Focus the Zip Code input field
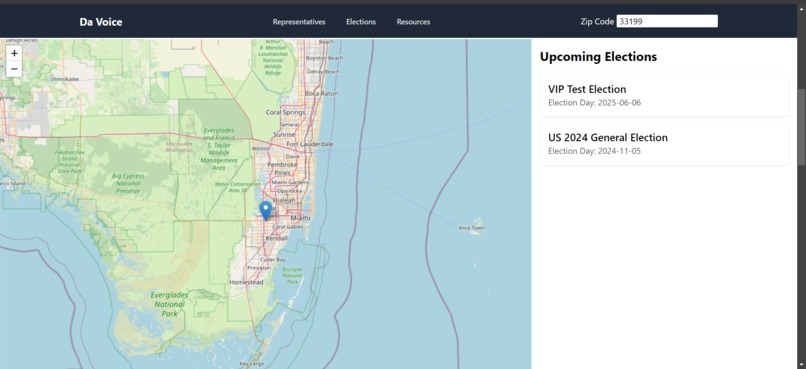 pyautogui.click(x=667, y=21)
